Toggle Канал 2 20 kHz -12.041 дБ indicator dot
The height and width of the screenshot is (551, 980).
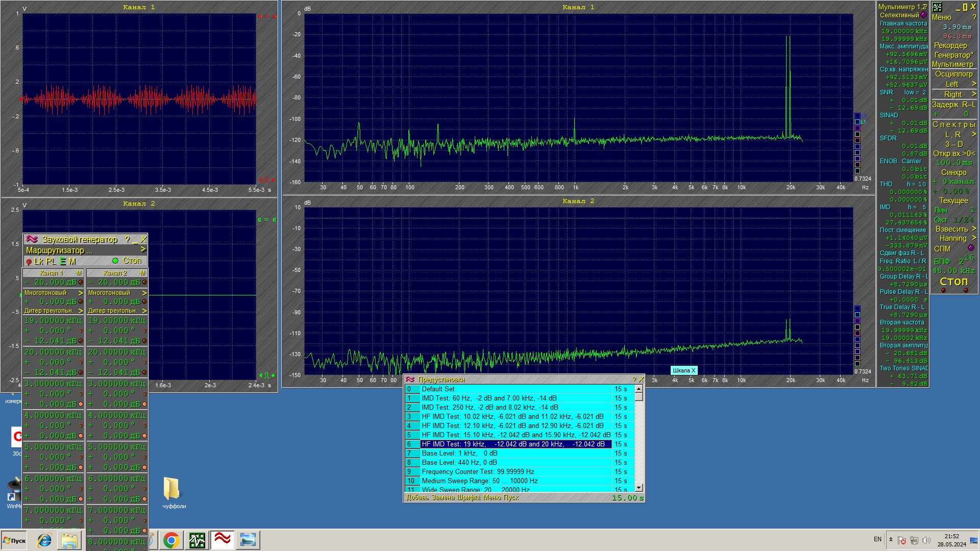coord(144,372)
